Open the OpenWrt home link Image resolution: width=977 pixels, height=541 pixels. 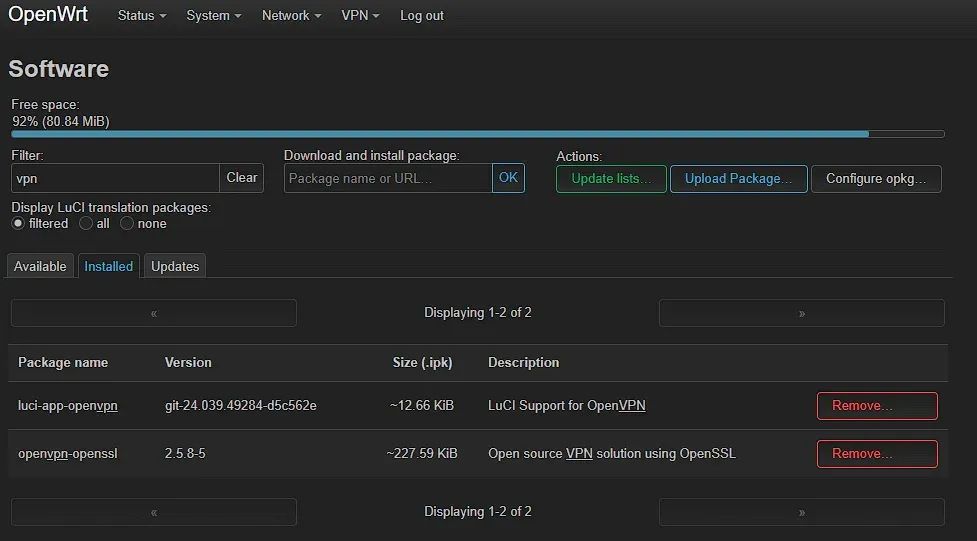pyautogui.click(x=48, y=15)
